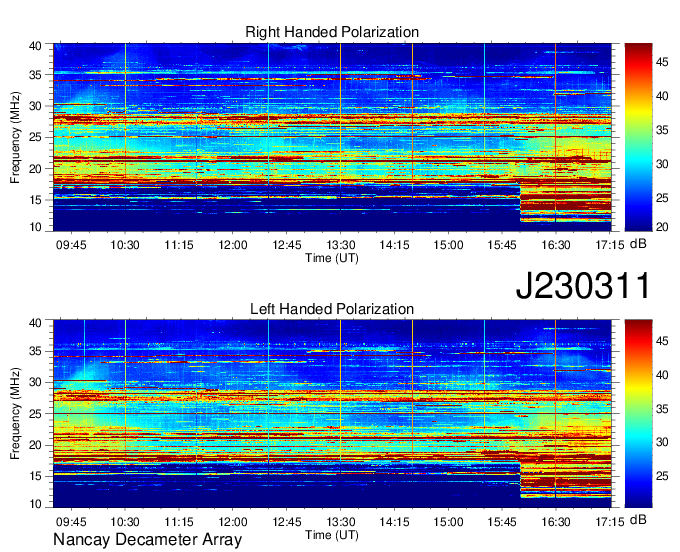Click 25 MHz frequency tick of Left Handed plot

pos(35,414)
